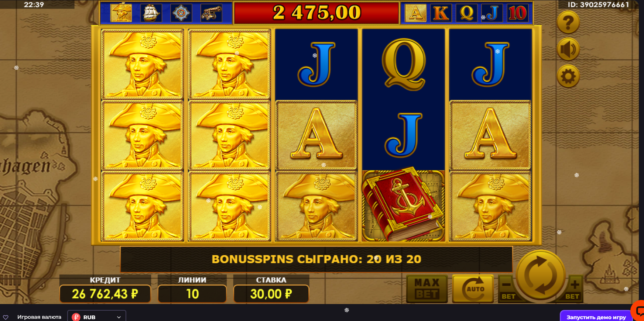Image resolution: width=644 pixels, height=321 pixels.
Task: Start autoplay with the AUTO button
Action: coord(473,289)
